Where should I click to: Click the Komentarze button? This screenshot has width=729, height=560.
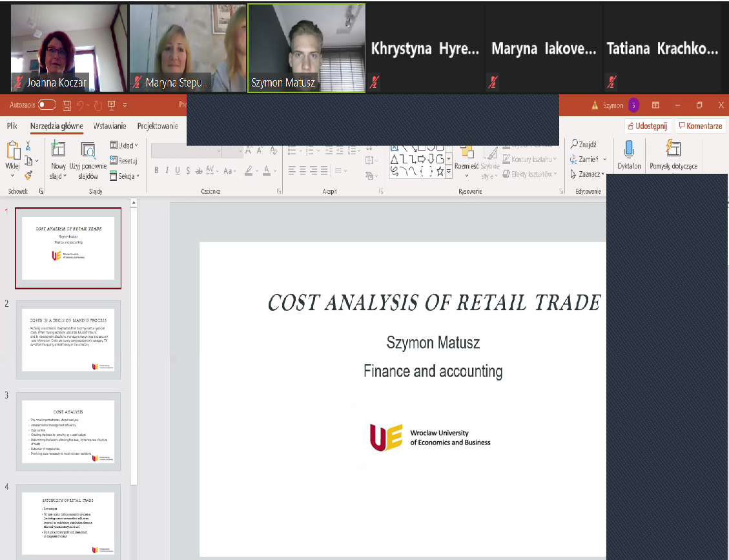[x=701, y=126]
